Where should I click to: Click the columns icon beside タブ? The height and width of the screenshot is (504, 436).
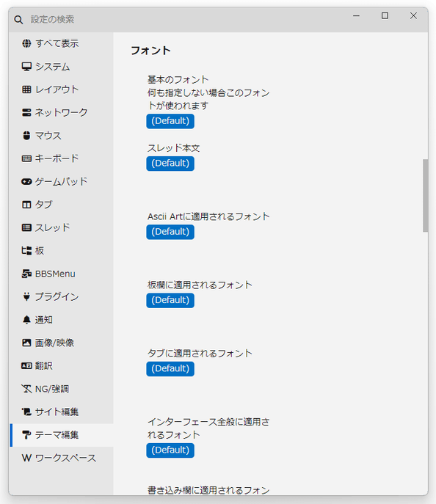tap(26, 205)
